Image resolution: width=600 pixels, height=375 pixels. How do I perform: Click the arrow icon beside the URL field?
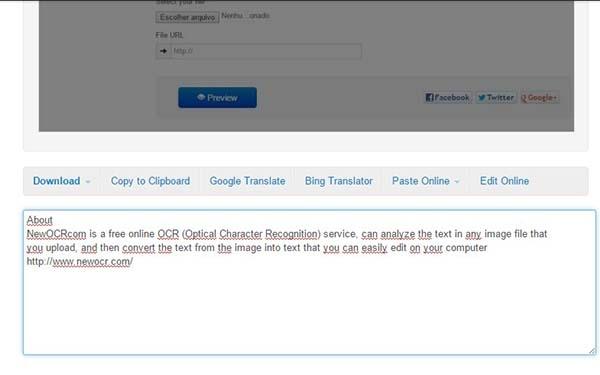pos(163,51)
